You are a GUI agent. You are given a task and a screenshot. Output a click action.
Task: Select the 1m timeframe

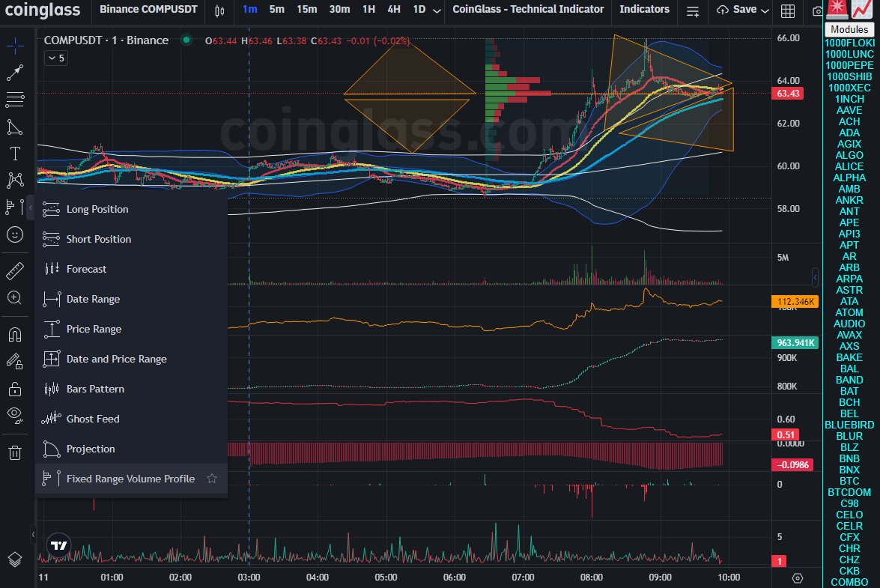click(x=249, y=10)
